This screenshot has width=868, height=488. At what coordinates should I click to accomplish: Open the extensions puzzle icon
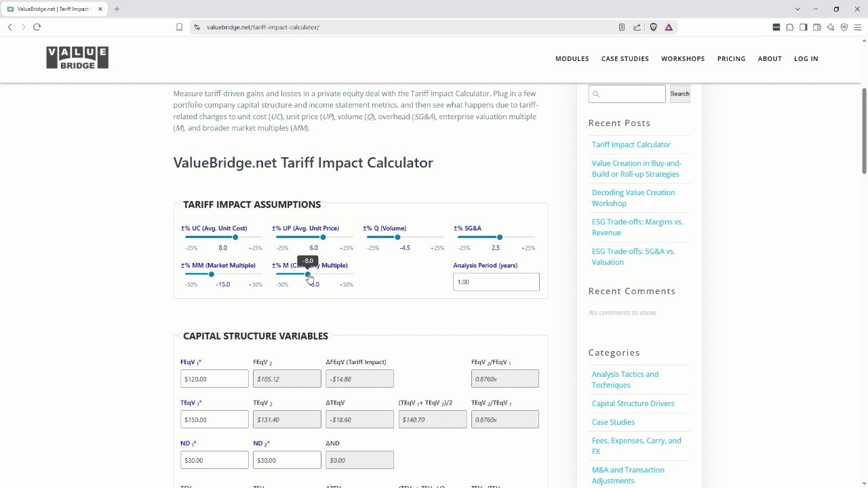790,27
